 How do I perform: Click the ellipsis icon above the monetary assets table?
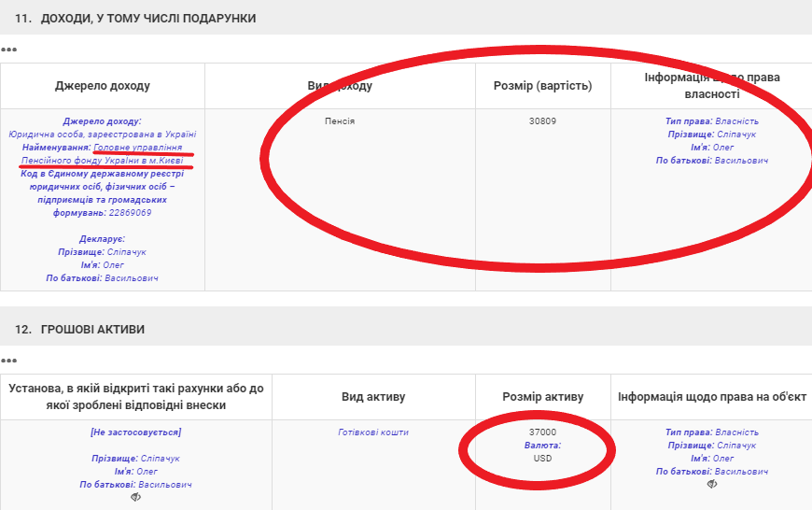tap(9, 361)
